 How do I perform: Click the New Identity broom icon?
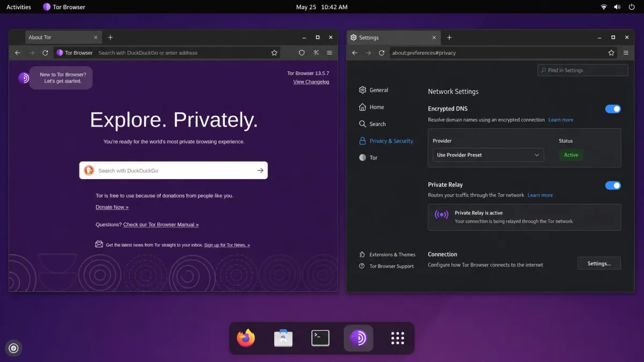point(316,53)
